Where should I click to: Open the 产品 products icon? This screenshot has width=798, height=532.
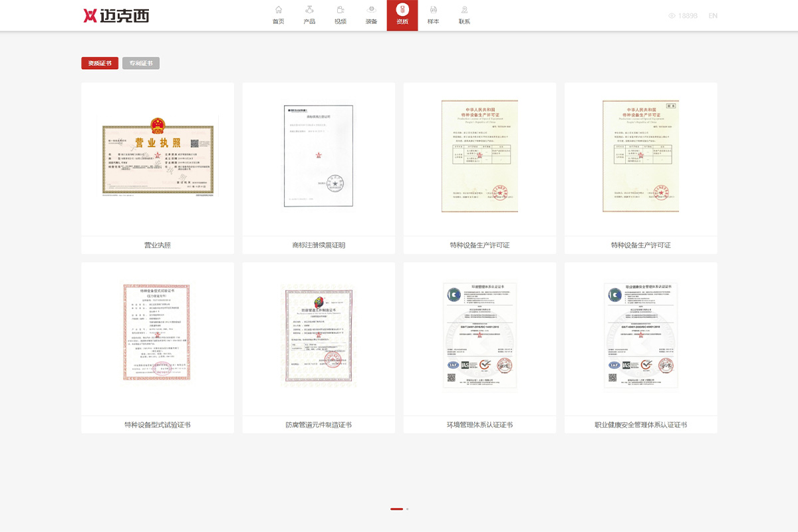pos(309,10)
